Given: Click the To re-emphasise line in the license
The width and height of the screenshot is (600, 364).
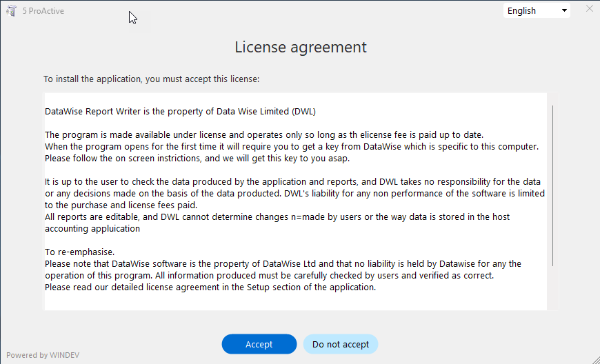Looking at the screenshot, I should coord(79,252).
